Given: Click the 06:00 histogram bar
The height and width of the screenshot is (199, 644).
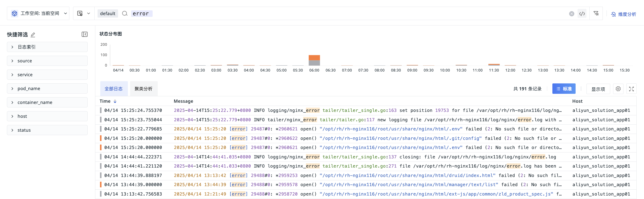Looking at the screenshot, I should point(314,60).
